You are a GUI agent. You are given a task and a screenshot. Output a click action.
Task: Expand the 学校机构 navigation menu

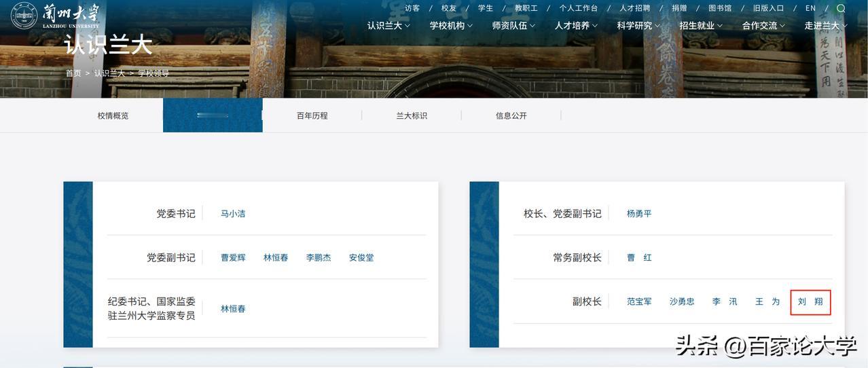[x=451, y=26]
